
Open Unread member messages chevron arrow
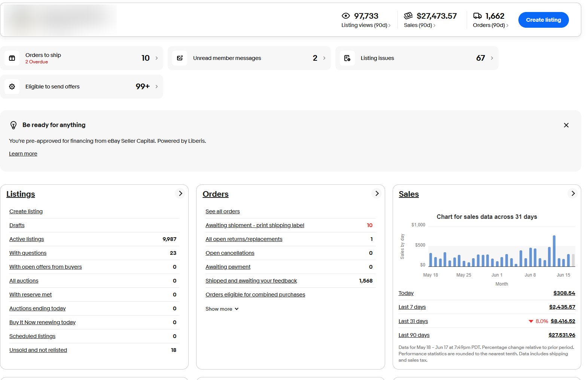tap(324, 58)
